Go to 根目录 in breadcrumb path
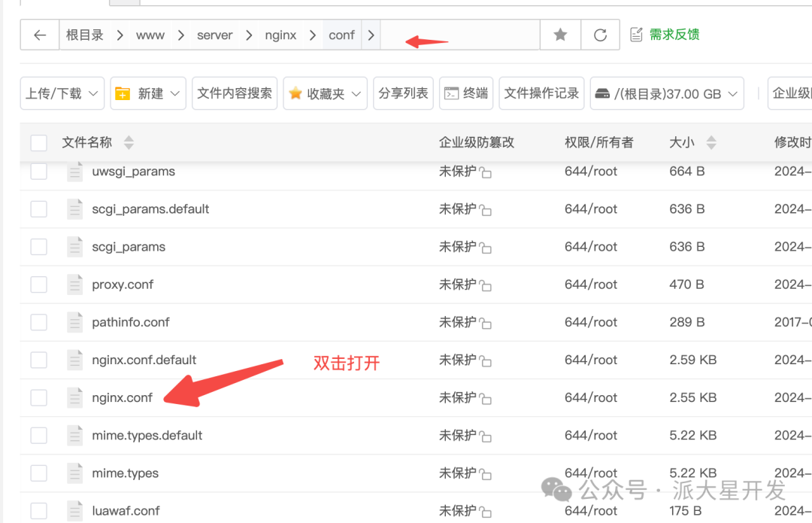The height and width of the screenshot is (523, 812). pos(84,35)
